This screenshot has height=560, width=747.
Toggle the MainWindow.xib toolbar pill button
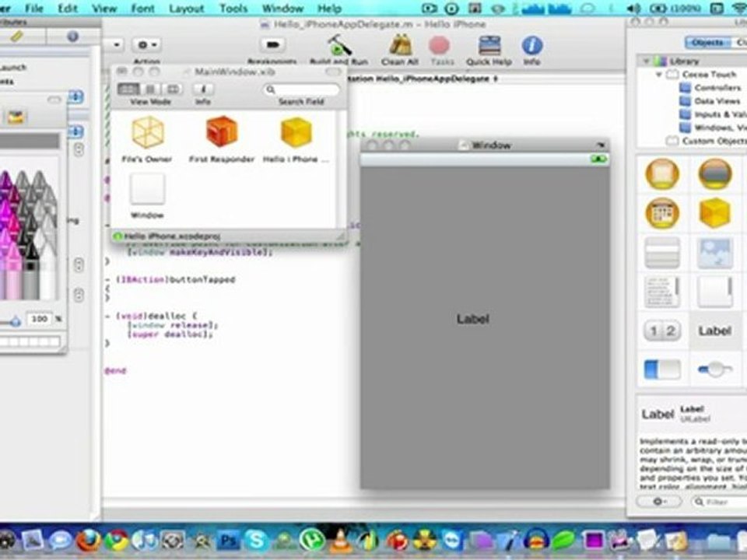click(333, 72)
